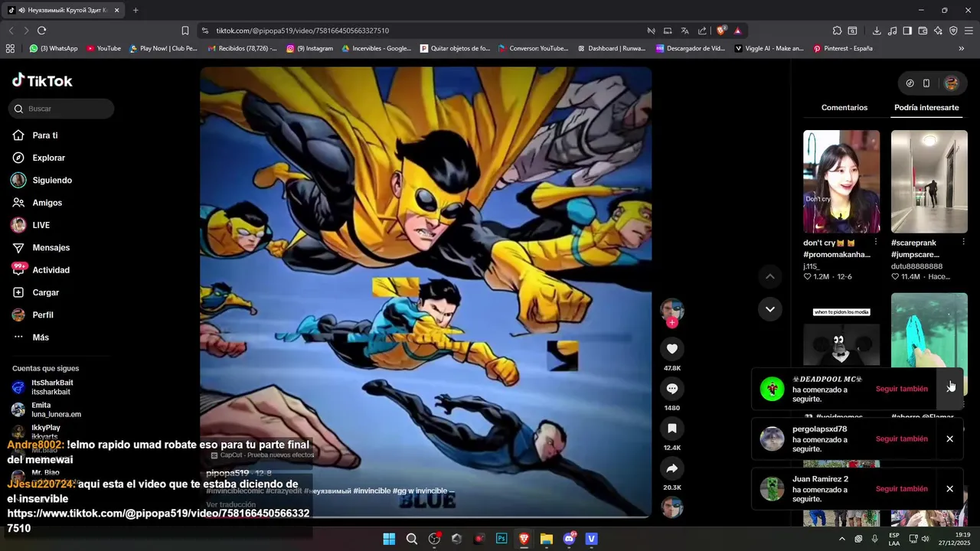Screen dimensions: 980x551
Task: Share video using the arrow icon
Action: 671,468
